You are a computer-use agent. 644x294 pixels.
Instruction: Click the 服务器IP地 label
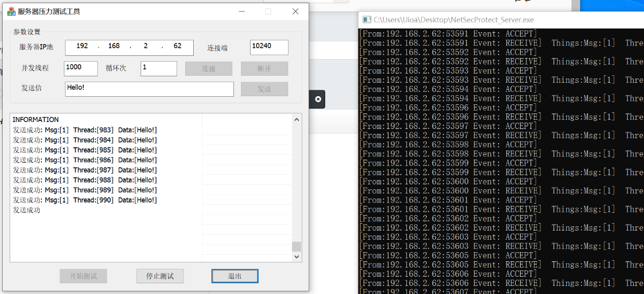click(36, 47)
